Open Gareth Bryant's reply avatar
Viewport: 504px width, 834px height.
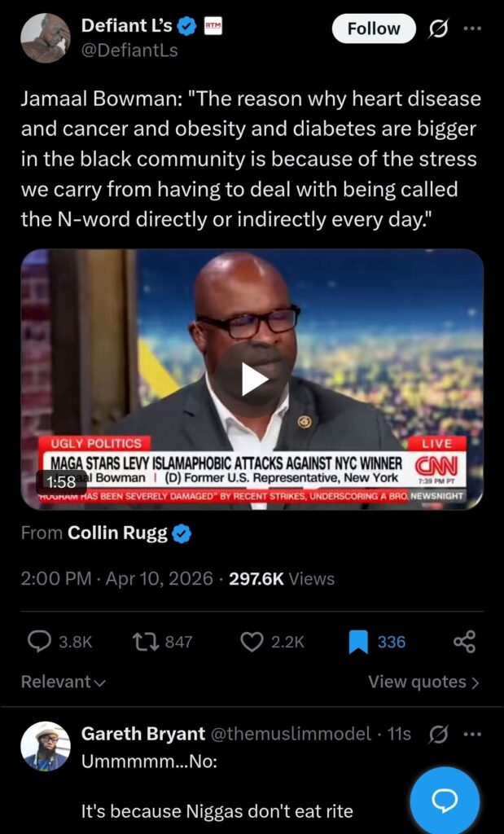click(x=46, y=746)
